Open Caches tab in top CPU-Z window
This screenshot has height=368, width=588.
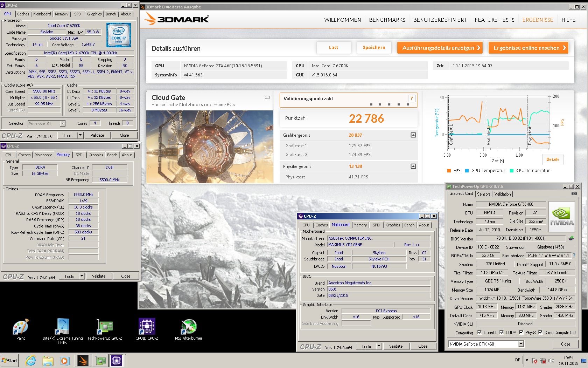23,14
